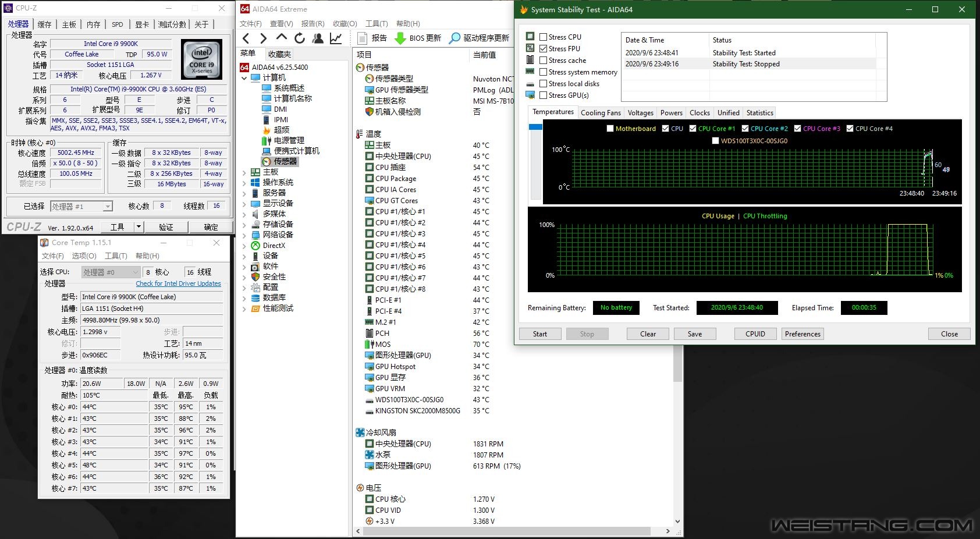
Task: Open Preferences in Stability Test
Action: pos(803,334)
